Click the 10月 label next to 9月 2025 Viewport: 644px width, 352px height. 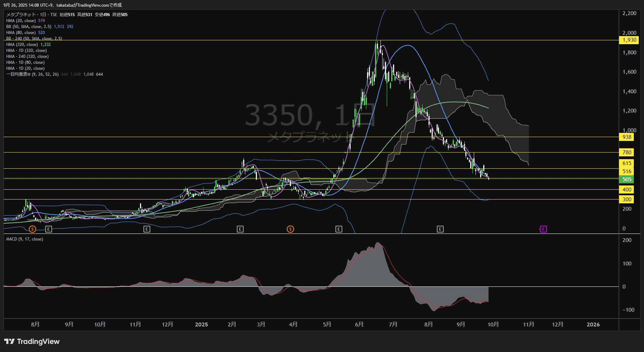(x=493, y=325)
